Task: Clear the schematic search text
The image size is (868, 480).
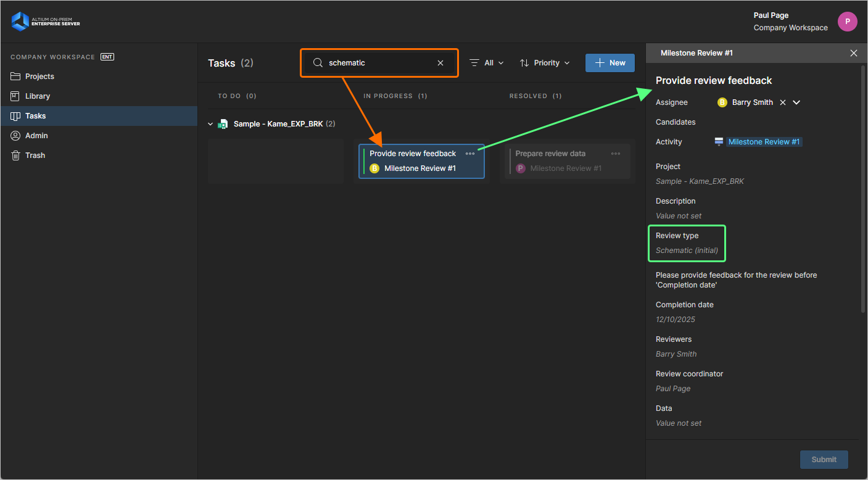Action: coord(440,63)
